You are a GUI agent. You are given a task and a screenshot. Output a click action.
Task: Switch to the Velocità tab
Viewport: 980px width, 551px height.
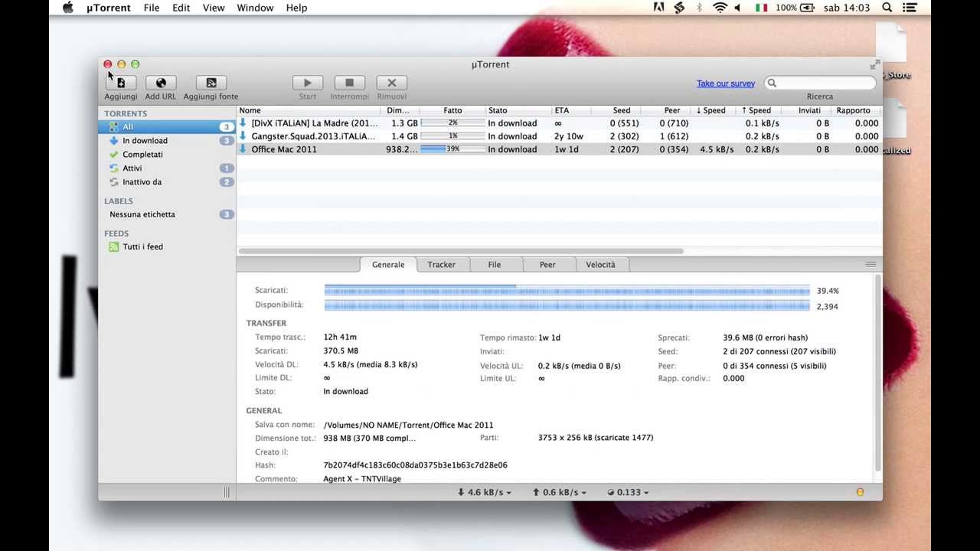point(600,265)
